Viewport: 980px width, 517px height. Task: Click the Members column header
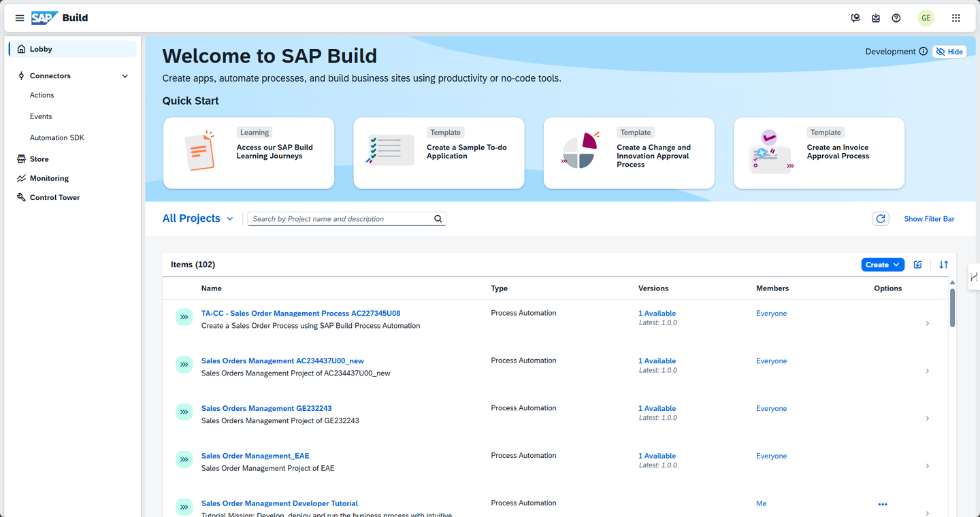coord(772,288)
